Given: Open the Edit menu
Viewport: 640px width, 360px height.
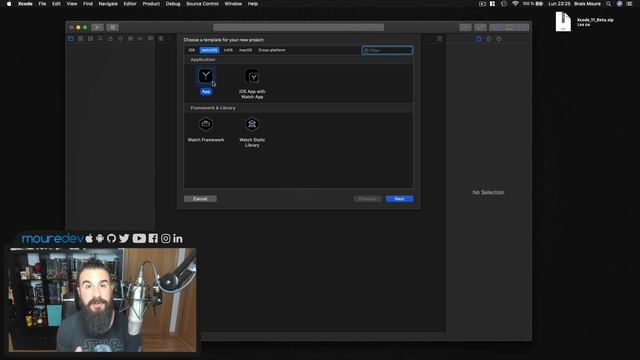Looking at the screenshot, I should pos(56,4).
